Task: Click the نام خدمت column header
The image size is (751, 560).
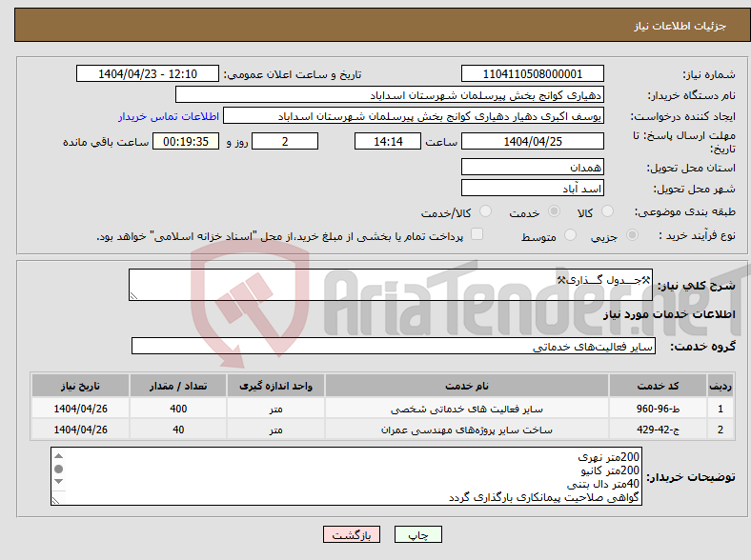Action: coord(467,386)
